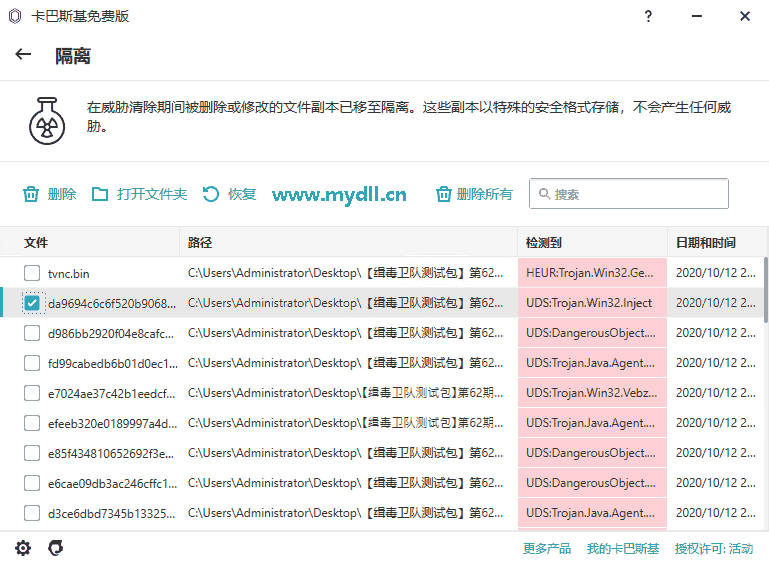The height and width of the screenshot is (564, 769).
Task: Click into the 搜索 search field
Action: pyautogui.click(x=629, y=194)
